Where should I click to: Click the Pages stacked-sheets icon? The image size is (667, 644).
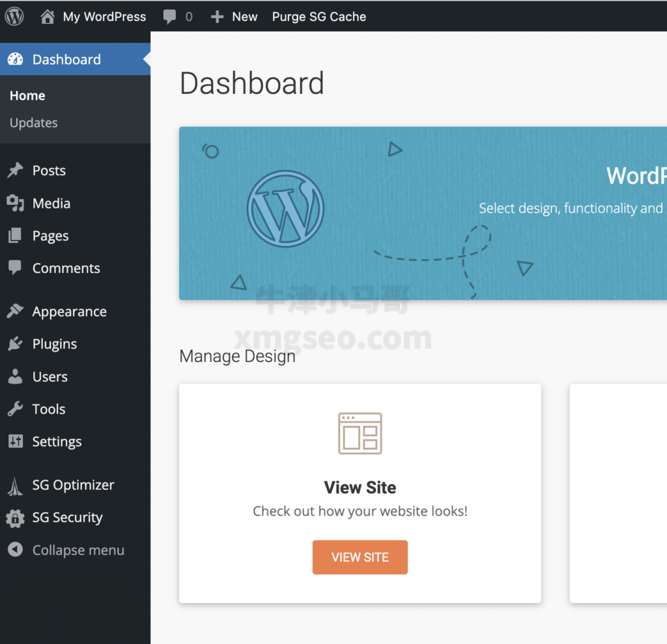16,235
